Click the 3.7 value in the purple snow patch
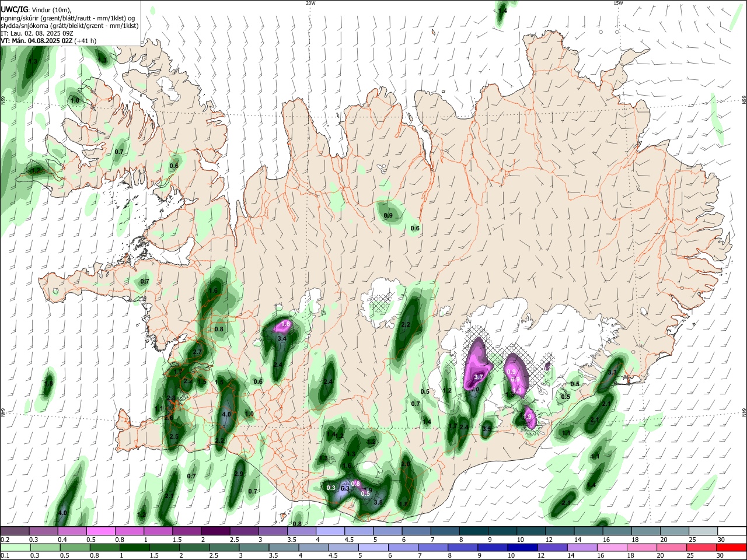Viewport: 747px width, 560px height. [x=479, y=378]
